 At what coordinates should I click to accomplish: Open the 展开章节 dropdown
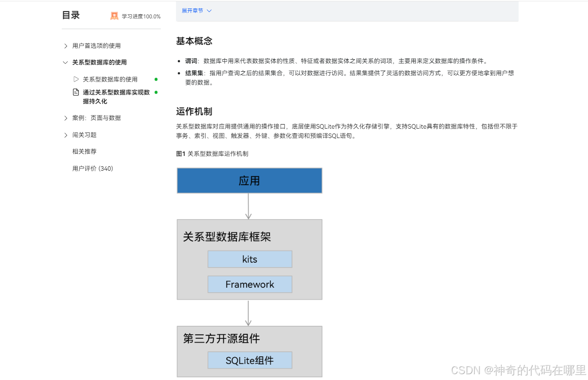tap(193, 10)
